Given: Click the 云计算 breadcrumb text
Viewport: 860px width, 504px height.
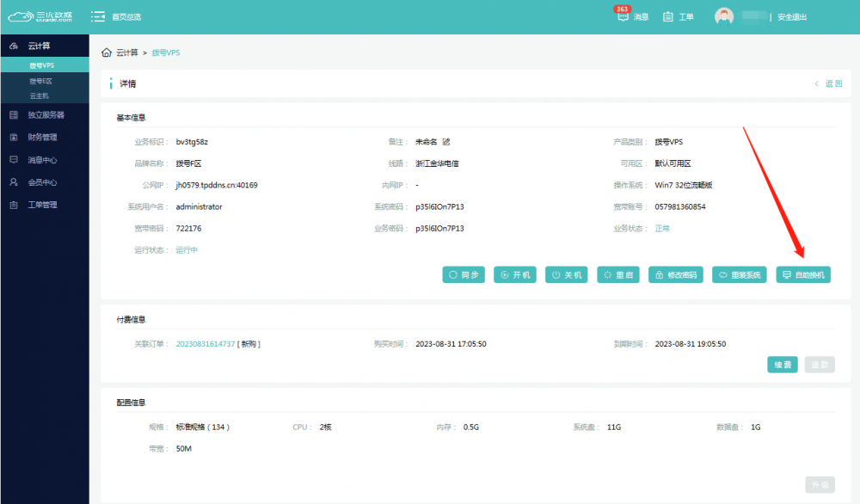Looking at the screenshot, I should tap(127, 52).
